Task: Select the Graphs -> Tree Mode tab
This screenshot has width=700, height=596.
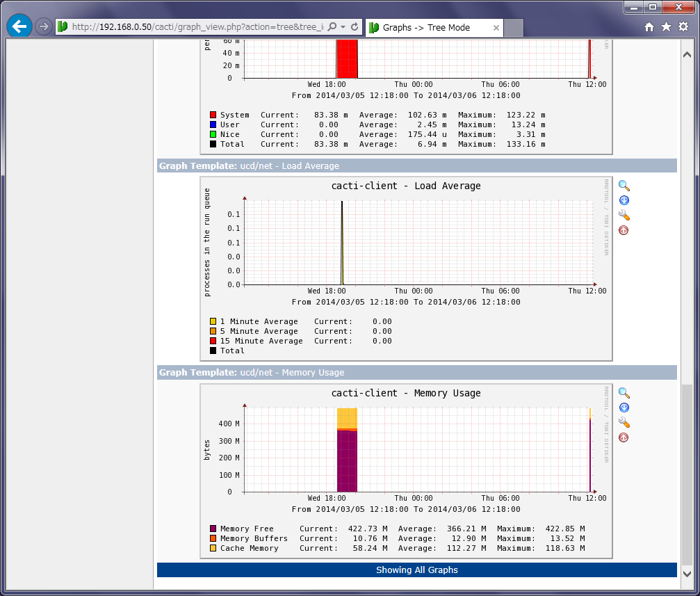Action: pyautogui.click(x=434, y=28)
